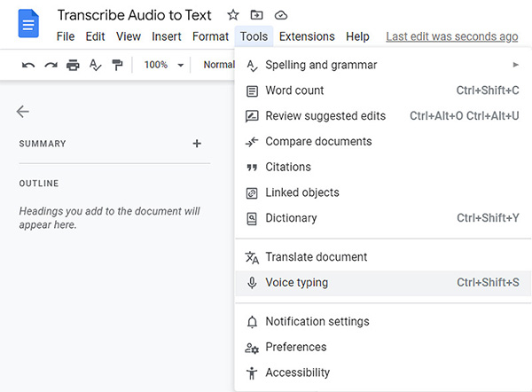Click the Spelling and grammar menu icon
Screen dimensions: 532x392
(x=252, y=66)
